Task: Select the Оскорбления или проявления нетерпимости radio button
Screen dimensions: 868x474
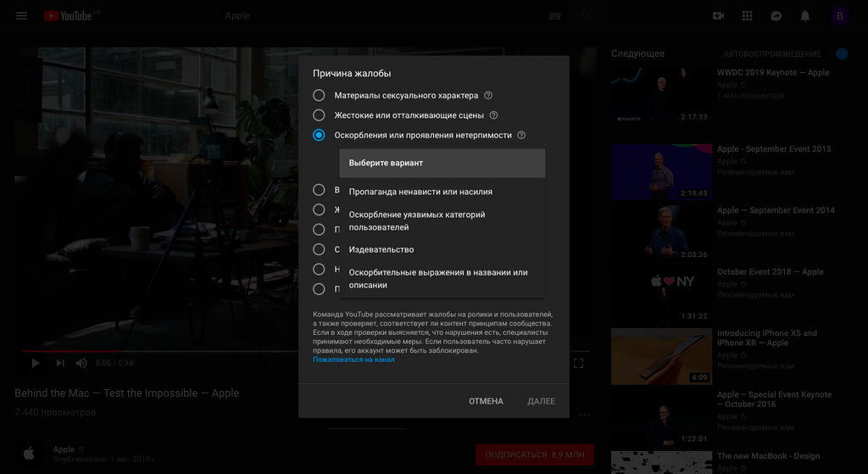Action: 319,135
